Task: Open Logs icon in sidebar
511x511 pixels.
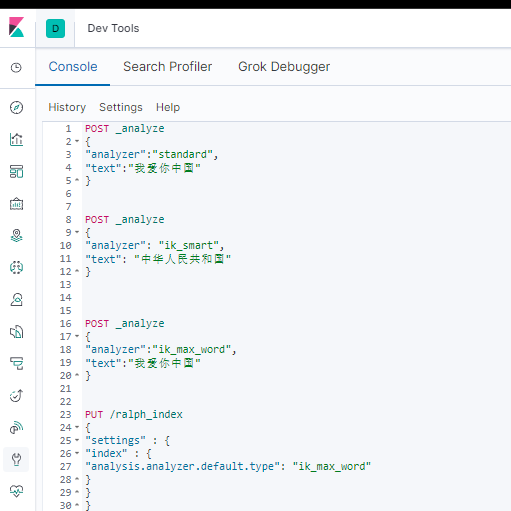Action: (x=16, y=332)
